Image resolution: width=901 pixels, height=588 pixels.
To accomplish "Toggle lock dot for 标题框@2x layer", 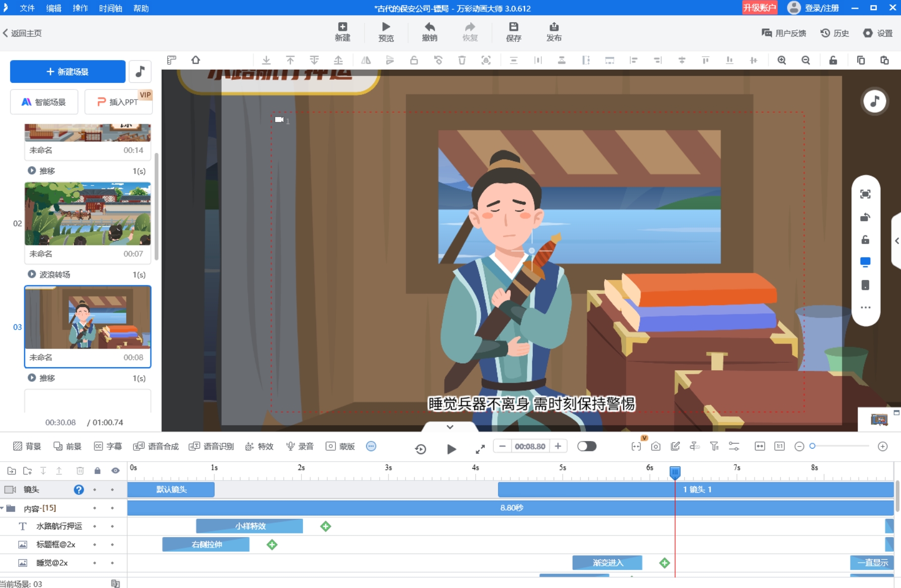I will click(x=94, y=545).
